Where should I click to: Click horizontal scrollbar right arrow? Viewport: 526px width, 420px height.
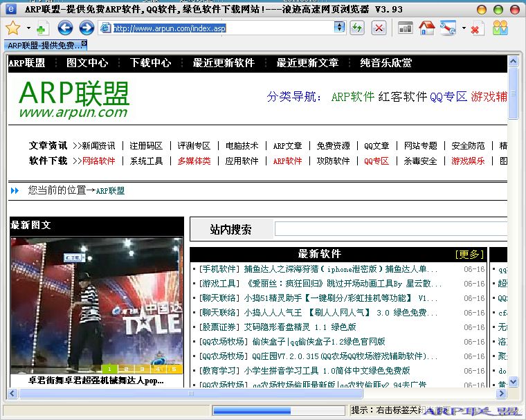point(501,393)
